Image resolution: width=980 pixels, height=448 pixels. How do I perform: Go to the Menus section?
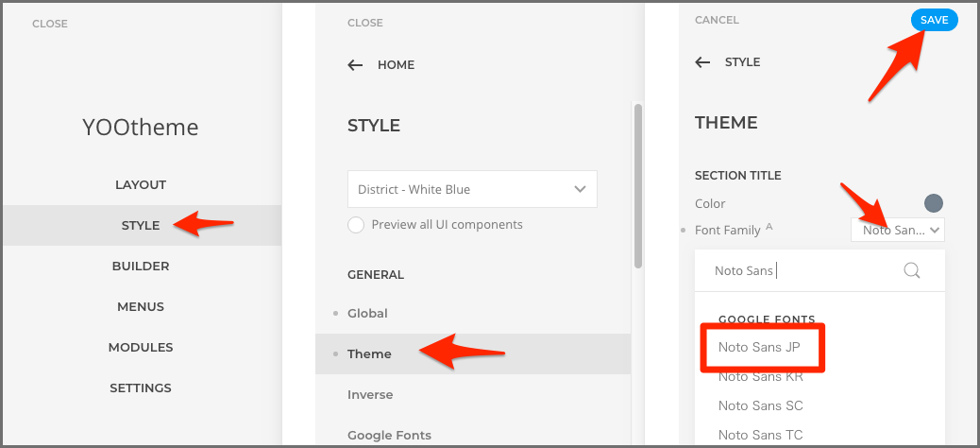click(x=141, y=306)
